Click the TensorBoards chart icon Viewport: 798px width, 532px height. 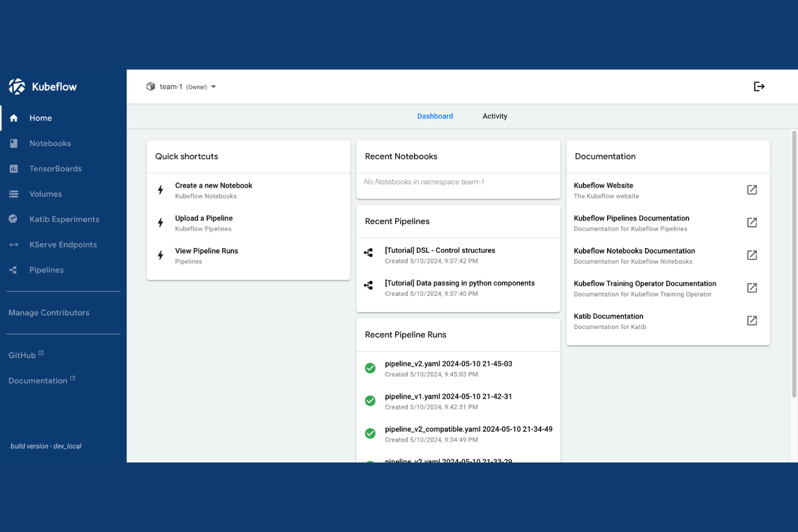(x=14, y=169)
